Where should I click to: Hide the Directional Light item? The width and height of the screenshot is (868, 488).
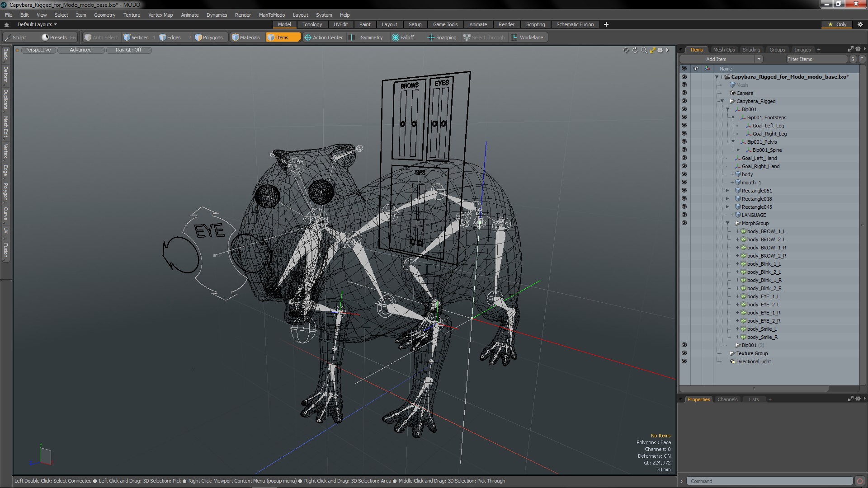pos(684,361)
